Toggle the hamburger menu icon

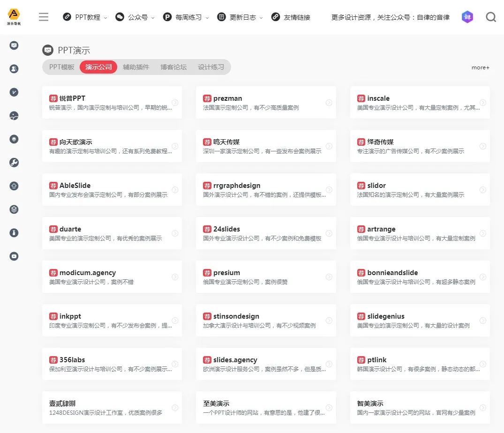click(x=44, y=17)
